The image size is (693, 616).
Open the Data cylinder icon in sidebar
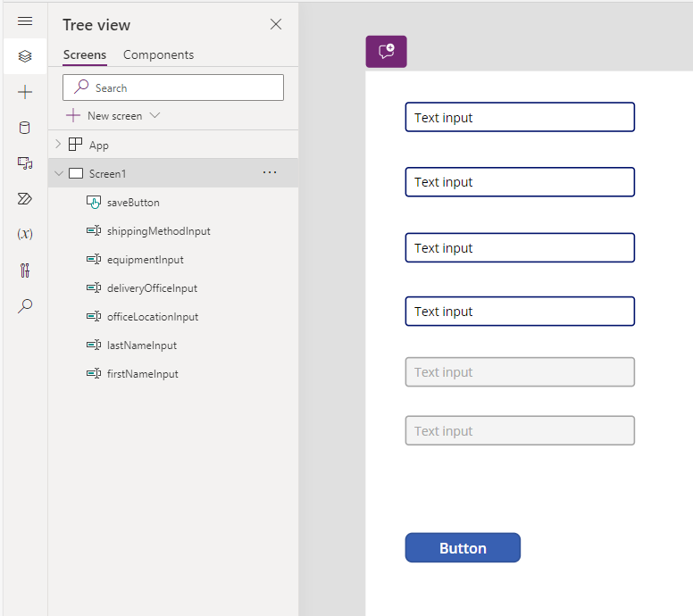[x=25, y=128]
